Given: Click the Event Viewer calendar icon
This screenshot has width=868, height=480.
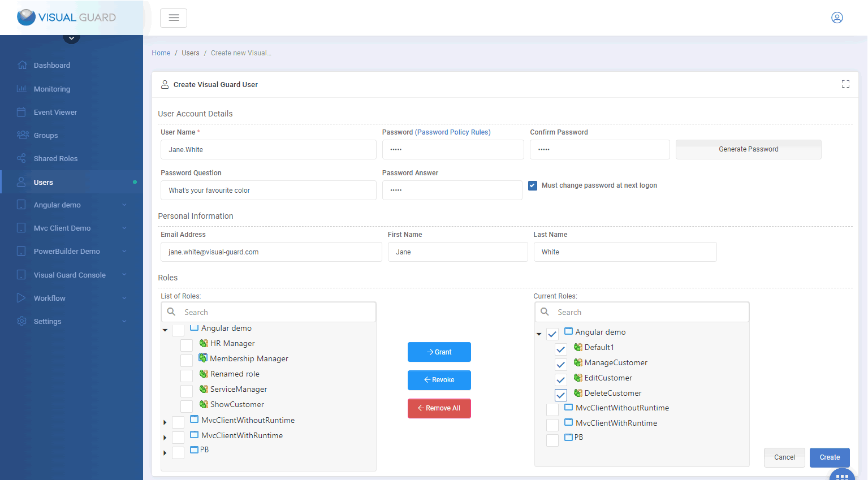Looking at the screenshot, I should click(x=21, y=112).
